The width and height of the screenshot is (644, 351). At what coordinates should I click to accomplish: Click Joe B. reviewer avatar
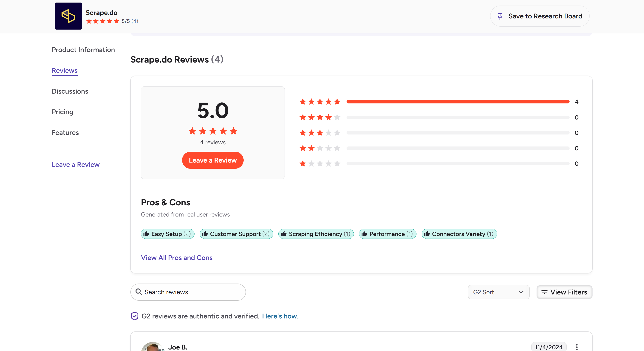pyautogui.click(x=153, y=347)
